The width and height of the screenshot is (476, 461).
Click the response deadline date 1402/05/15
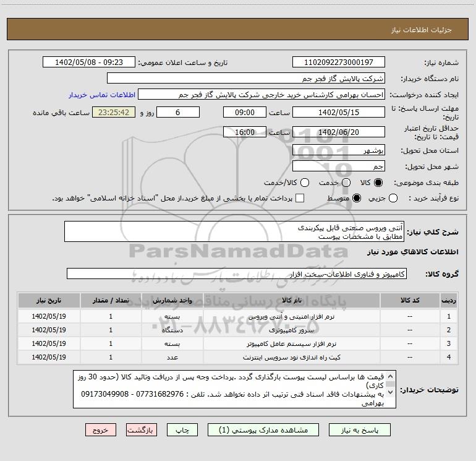[x=339, y=112]
